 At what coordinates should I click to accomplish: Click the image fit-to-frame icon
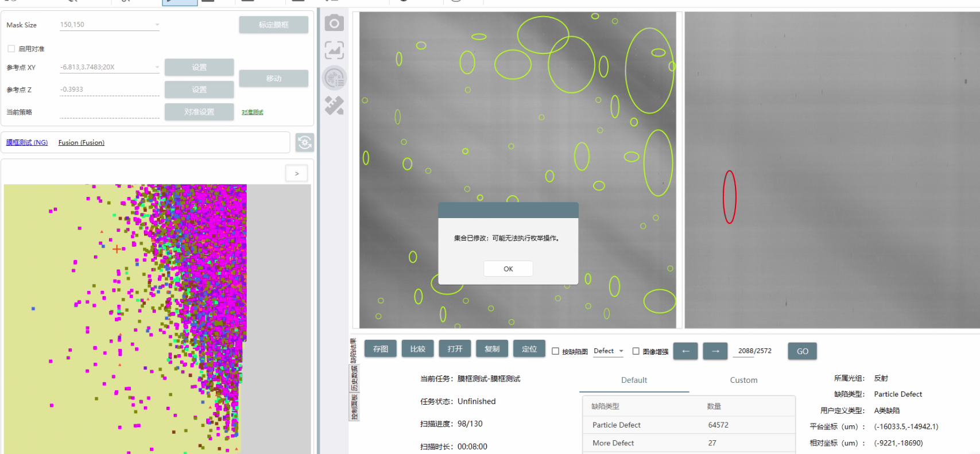pos(334,51)
